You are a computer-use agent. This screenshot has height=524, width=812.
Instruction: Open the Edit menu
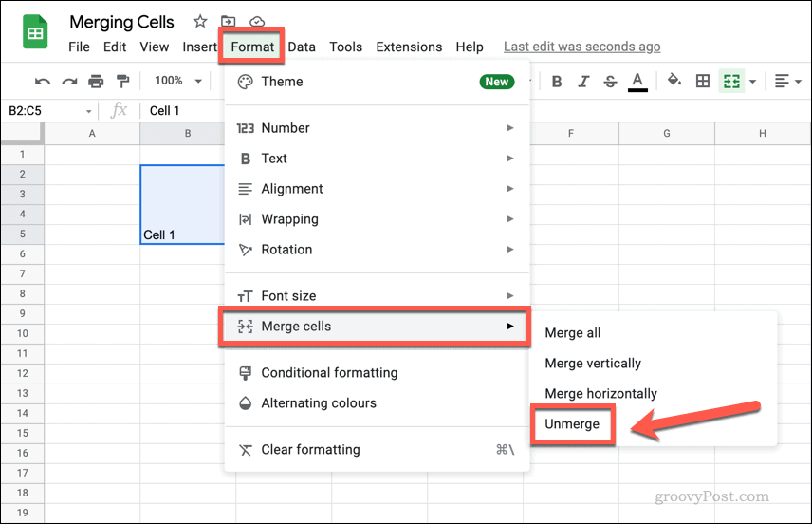point(115,47)
